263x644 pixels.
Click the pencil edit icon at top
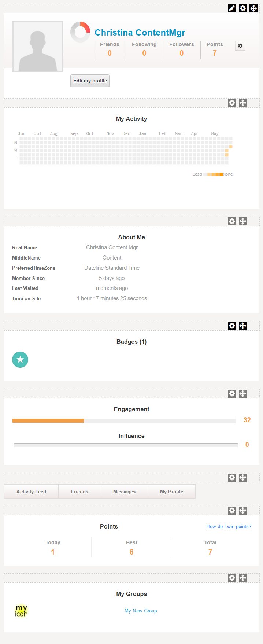pyautogui.click(x=232, y=8)
